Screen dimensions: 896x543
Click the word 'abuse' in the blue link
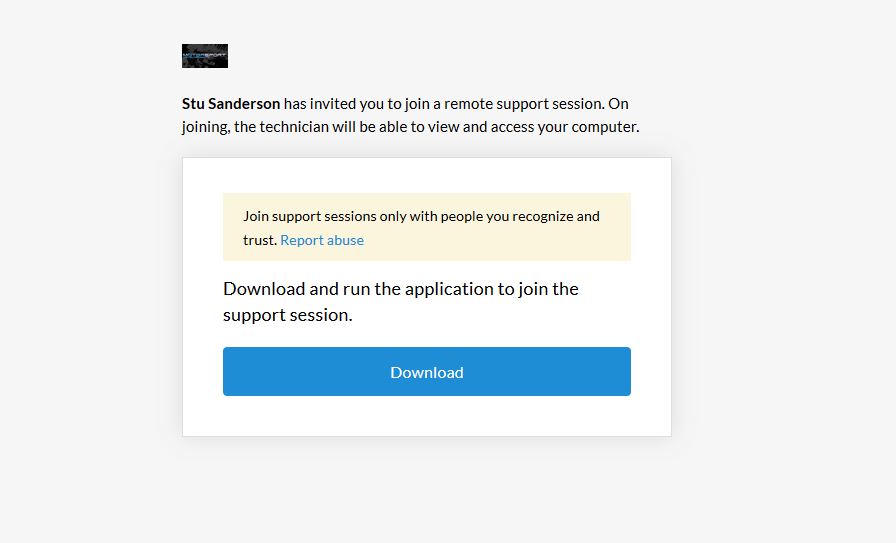point(346,240)
